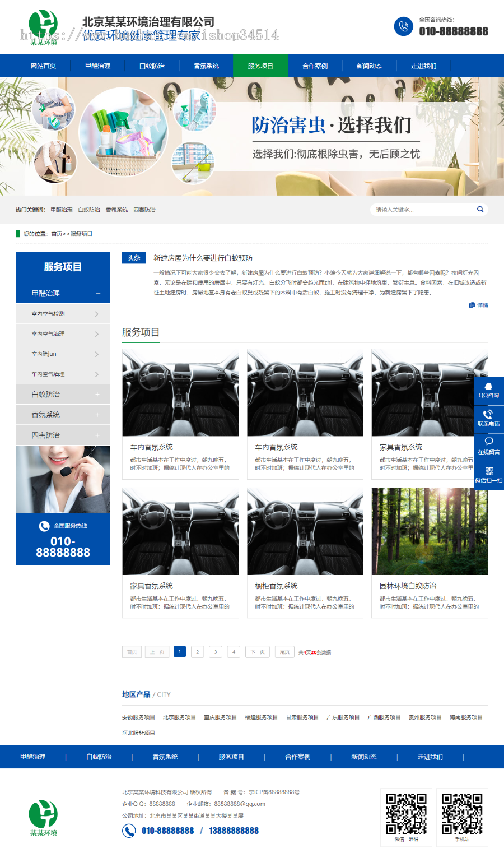This screenshot has width=504, height=867.
Task: Open 甲醛治理 in top navigation bar
Action: (97, 66)
